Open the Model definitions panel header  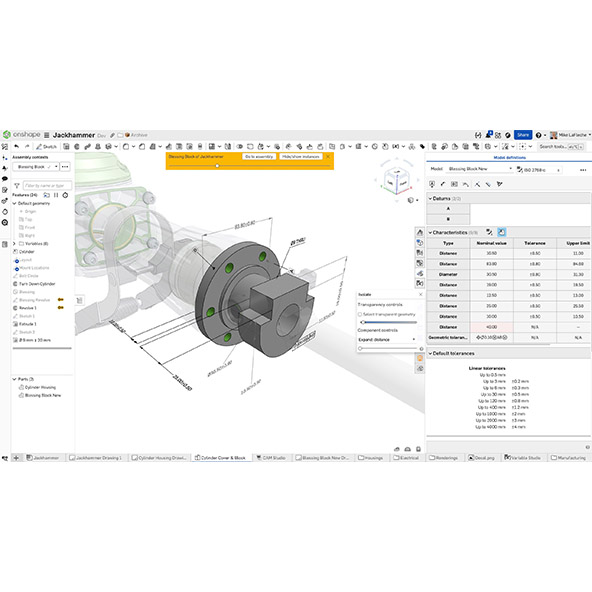pos(509,157)
